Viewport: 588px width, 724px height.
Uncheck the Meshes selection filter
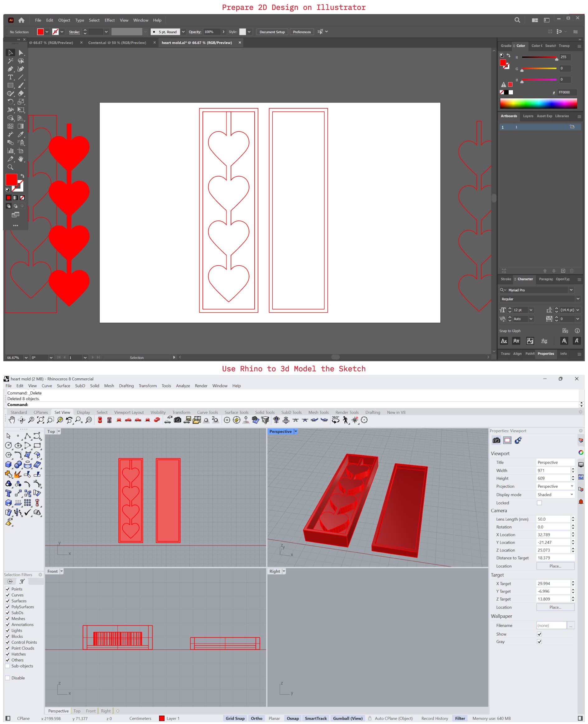[7, 619]
